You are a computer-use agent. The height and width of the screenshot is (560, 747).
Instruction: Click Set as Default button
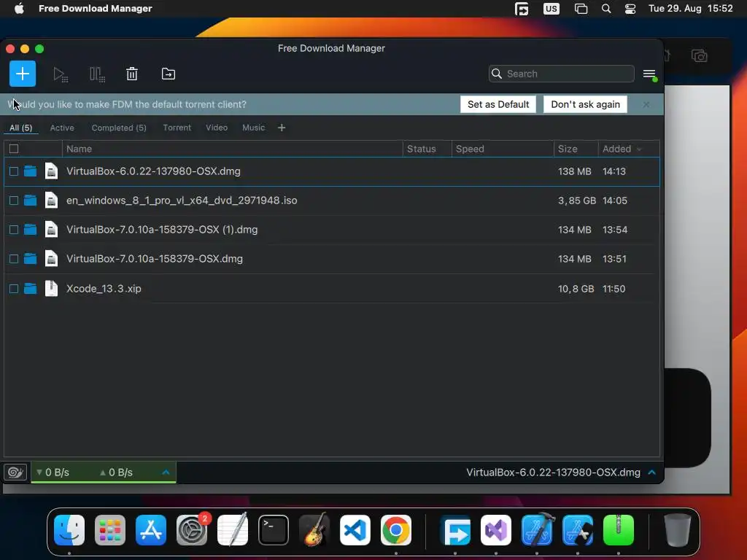click(x=498, y=104)
